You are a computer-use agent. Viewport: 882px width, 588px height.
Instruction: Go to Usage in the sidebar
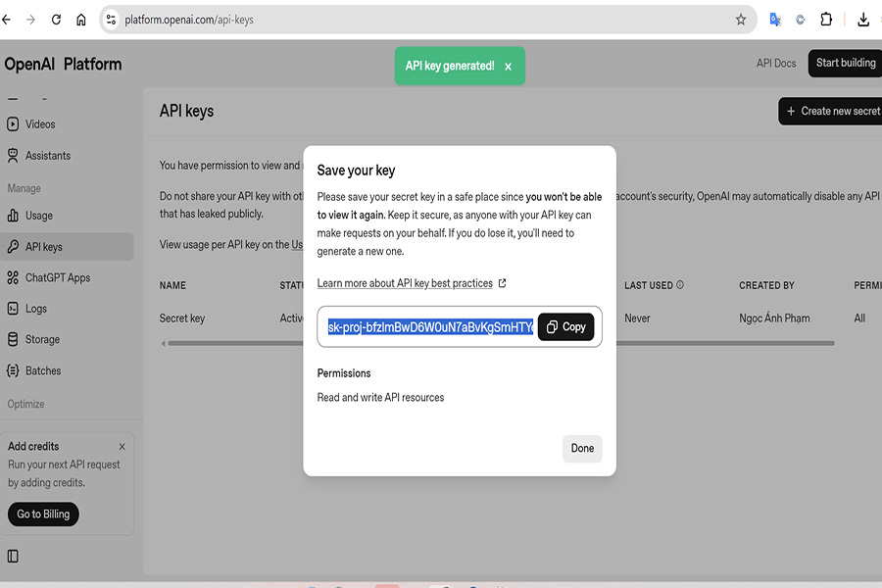[x=39, y=216]
